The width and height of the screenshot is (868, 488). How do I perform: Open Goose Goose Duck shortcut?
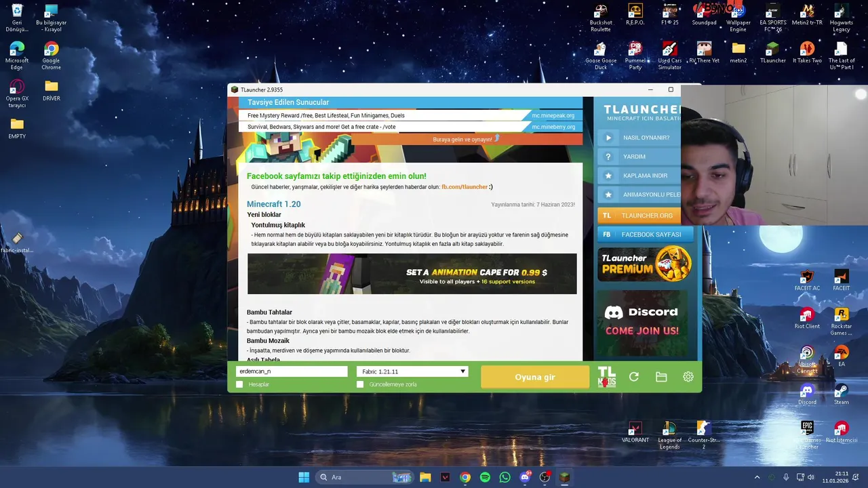coord(601,56)
